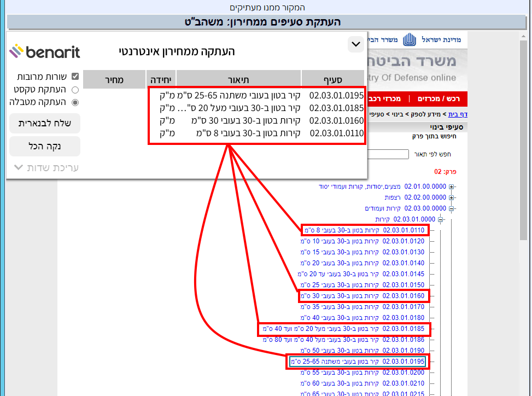
Task: Expand the עריכת שדות section
Action: point(46,167)
